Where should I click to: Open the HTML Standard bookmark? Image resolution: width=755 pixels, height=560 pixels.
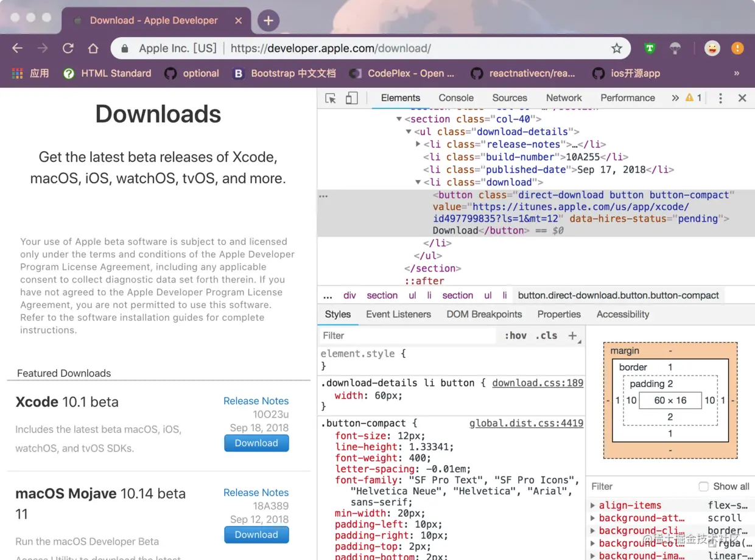point(107,73)
